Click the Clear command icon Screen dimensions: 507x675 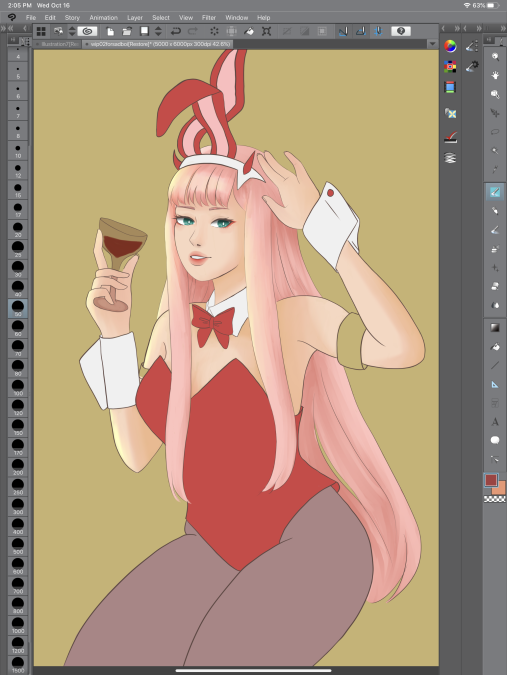pos(214,31)
